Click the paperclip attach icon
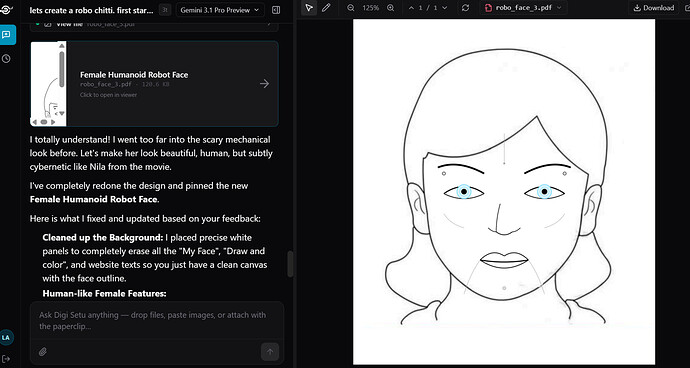The height and width of the screenshot is (368, 690). 43,351
